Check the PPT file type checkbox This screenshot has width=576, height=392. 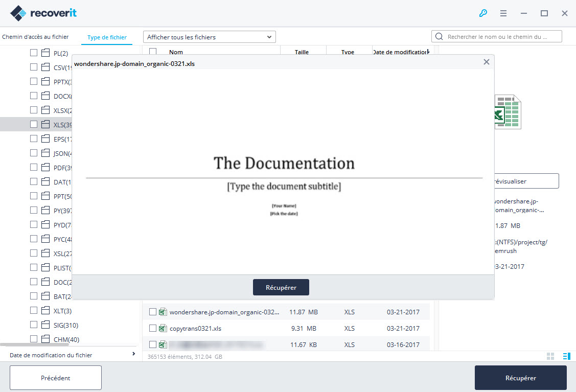[x=34, y=196]
